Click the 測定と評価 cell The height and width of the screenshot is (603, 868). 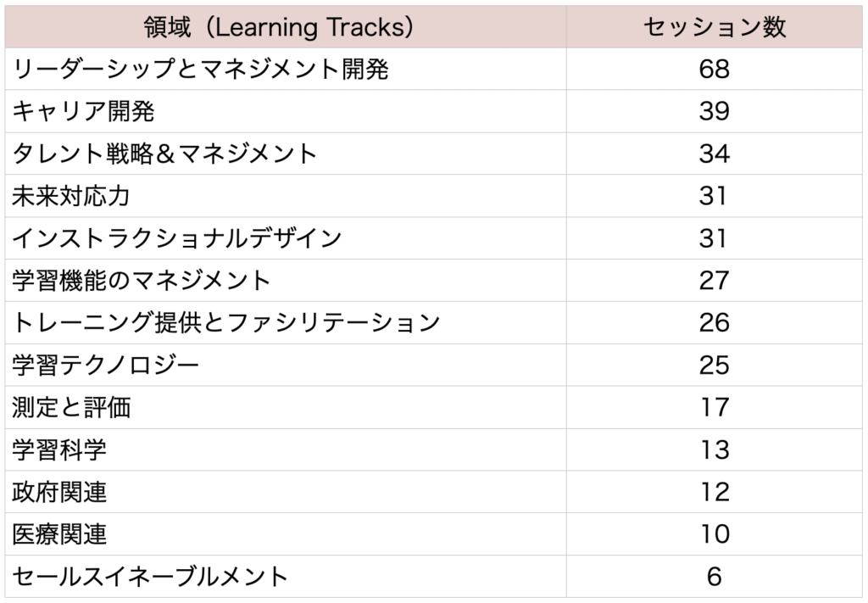click(x=286, y=408)
